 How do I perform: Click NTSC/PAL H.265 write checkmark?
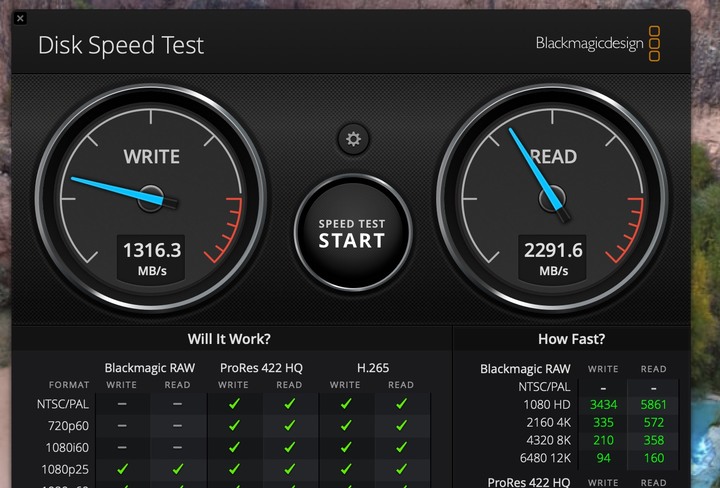[x=346, y=404]
